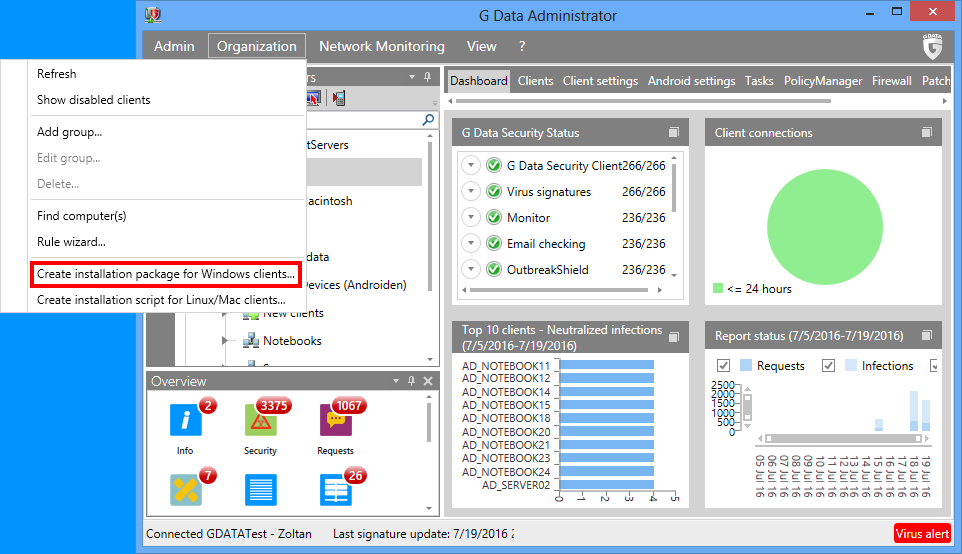962x554 pixels.
Task: Click the Report status horizontal range slider
Action: pos(844,438)
